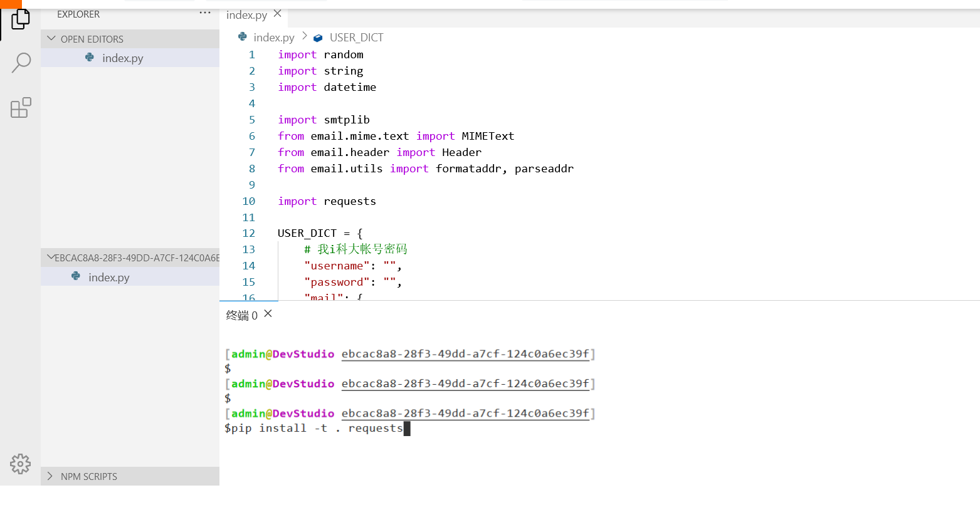
Task: Click line number 1 in gutter
Action: pyautogui.click(x=252, y=55)
